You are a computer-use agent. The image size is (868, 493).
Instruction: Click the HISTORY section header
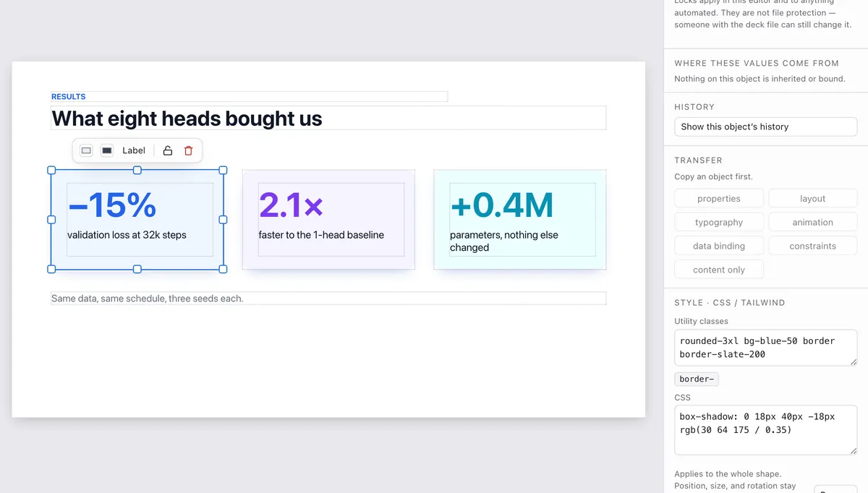(x=694, y=107)
